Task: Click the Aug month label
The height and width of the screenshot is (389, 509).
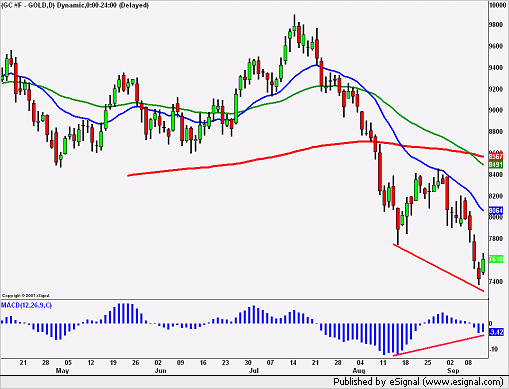Action: (359, 371)
